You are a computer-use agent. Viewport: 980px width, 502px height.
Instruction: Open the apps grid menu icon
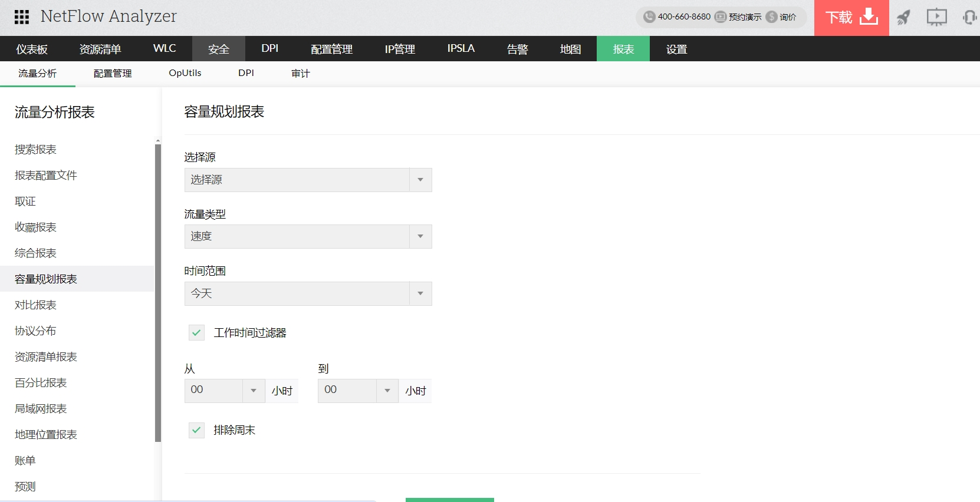pos(22,17)
